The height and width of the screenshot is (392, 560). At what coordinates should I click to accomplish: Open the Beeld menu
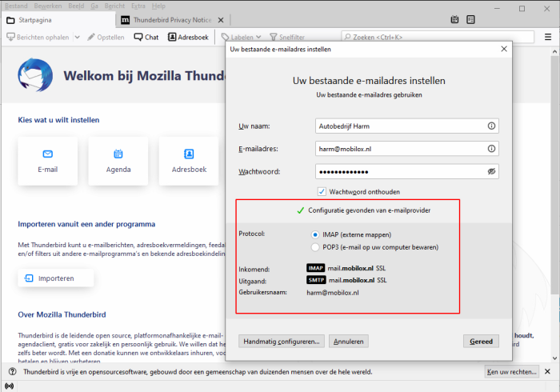click(76, 6)
